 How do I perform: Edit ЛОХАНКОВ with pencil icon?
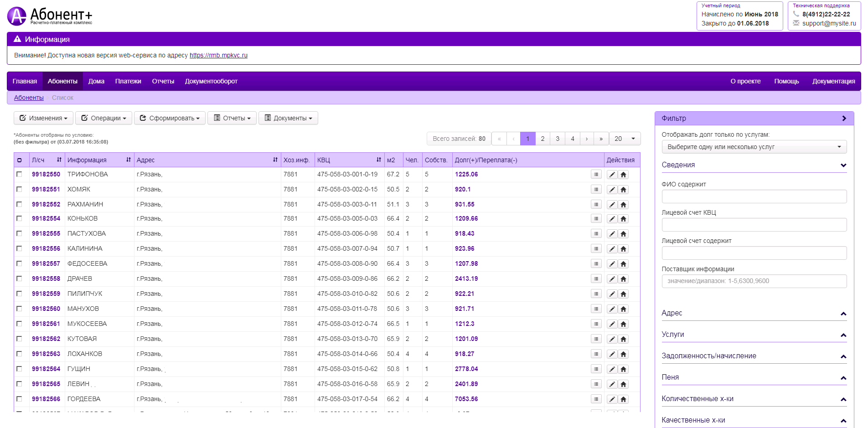pyautogui.click(x=612, y=354)
